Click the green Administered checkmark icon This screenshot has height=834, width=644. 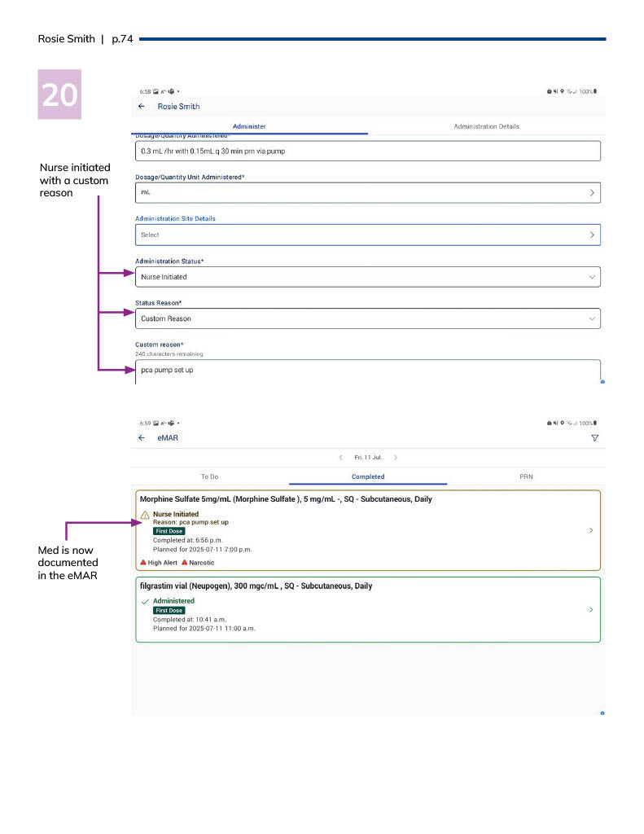[x=145, y=601]
